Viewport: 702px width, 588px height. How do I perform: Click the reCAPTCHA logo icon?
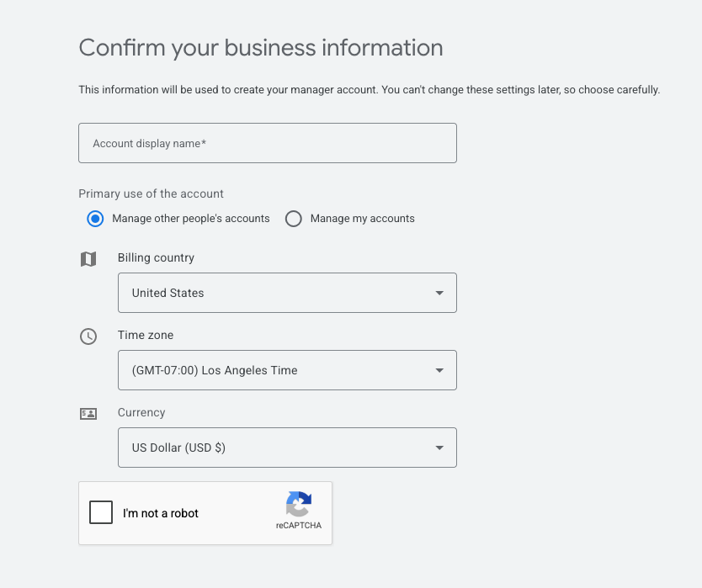tap(299, 505)
